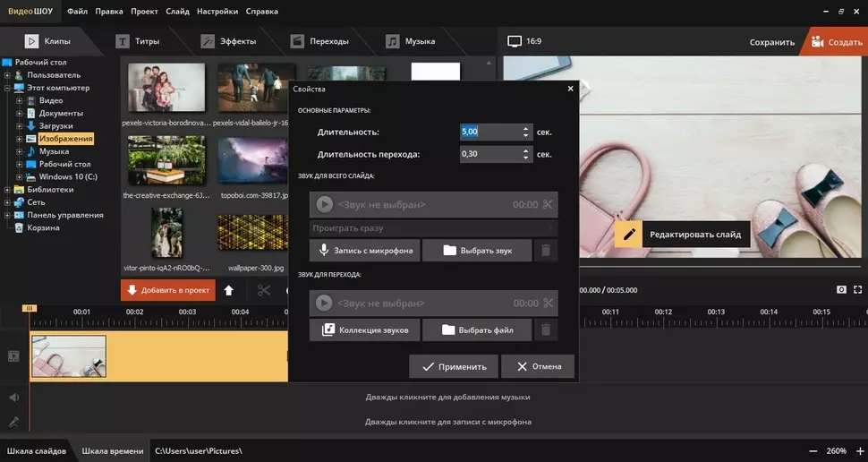868x462 pixels.
Task: Click the up arrow next to Добавить в проект
Action: tap(229, 290)
